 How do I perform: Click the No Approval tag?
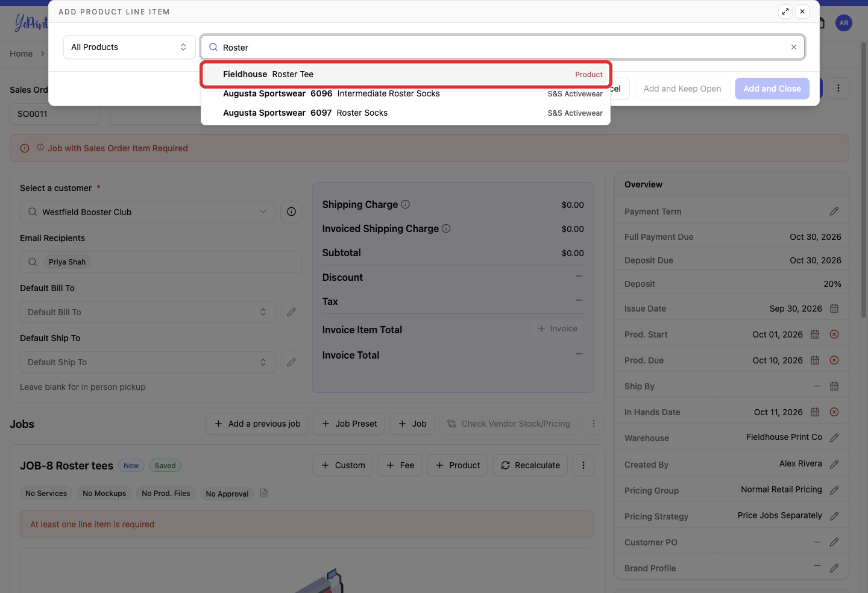[227, 494]
